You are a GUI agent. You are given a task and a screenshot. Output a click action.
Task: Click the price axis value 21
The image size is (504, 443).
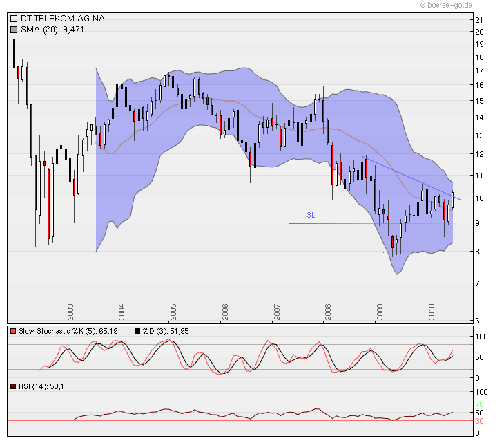(478, 20)
